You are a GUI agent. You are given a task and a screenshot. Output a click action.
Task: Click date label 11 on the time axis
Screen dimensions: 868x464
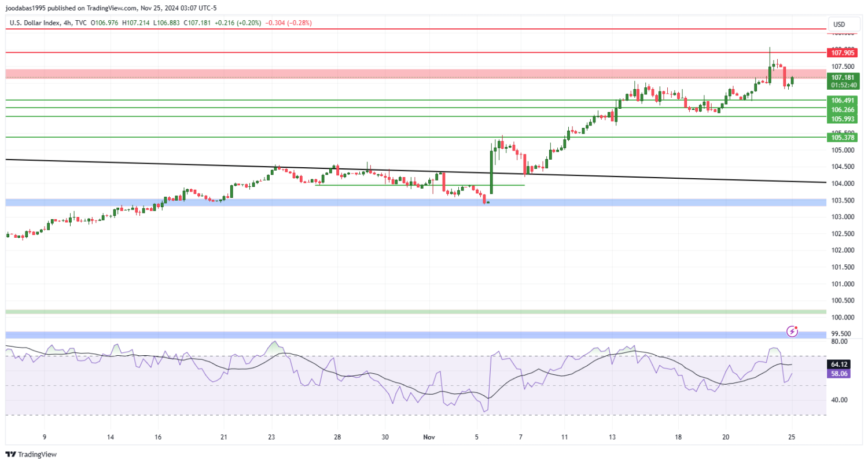coord(565,437)
